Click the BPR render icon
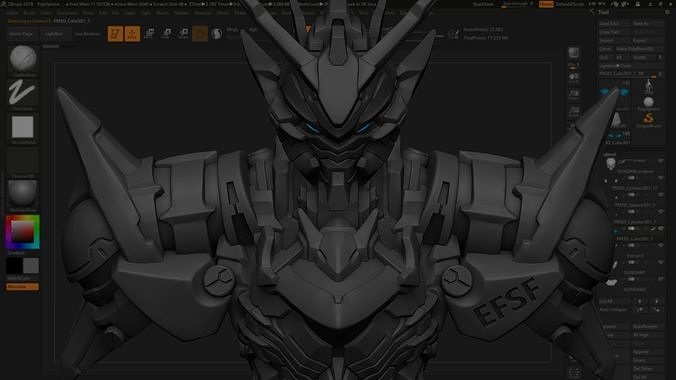 (573, 53)
